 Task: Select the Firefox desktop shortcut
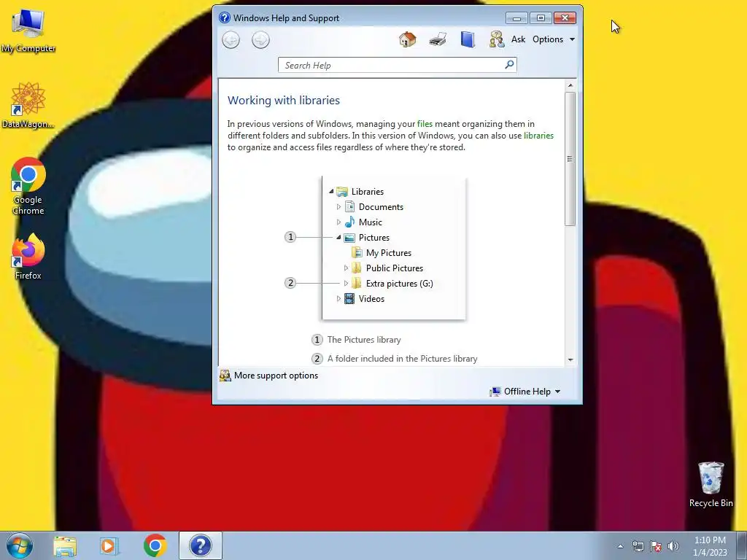coord(28,256)
